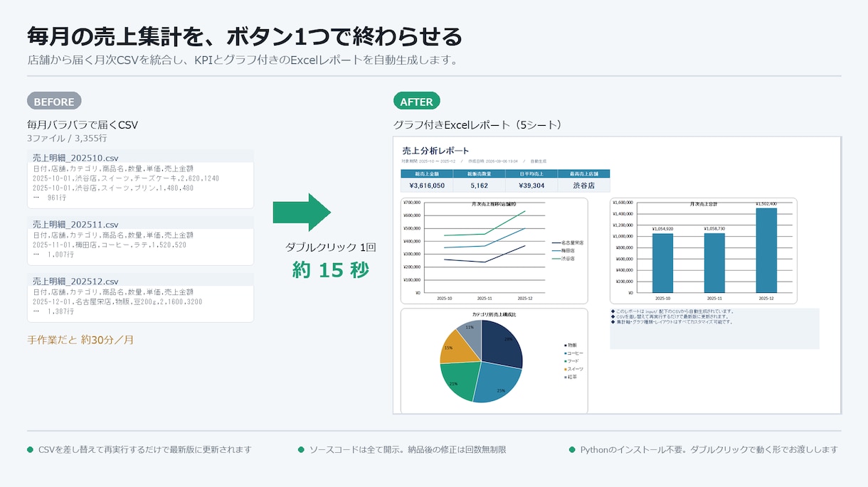Click the プリン CSV data row

coord(113,188)
